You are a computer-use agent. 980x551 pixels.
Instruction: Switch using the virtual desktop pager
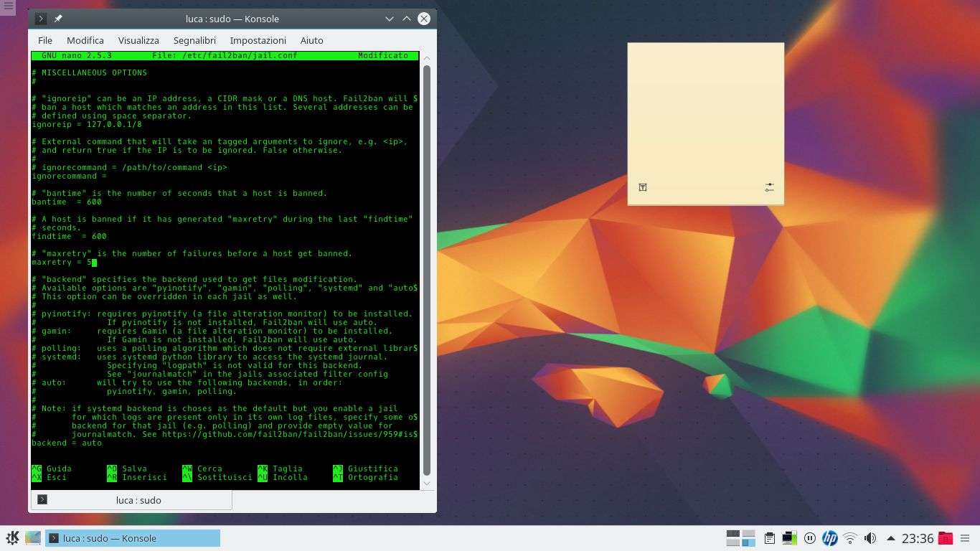pyautogui.click(x=740, y=538)
